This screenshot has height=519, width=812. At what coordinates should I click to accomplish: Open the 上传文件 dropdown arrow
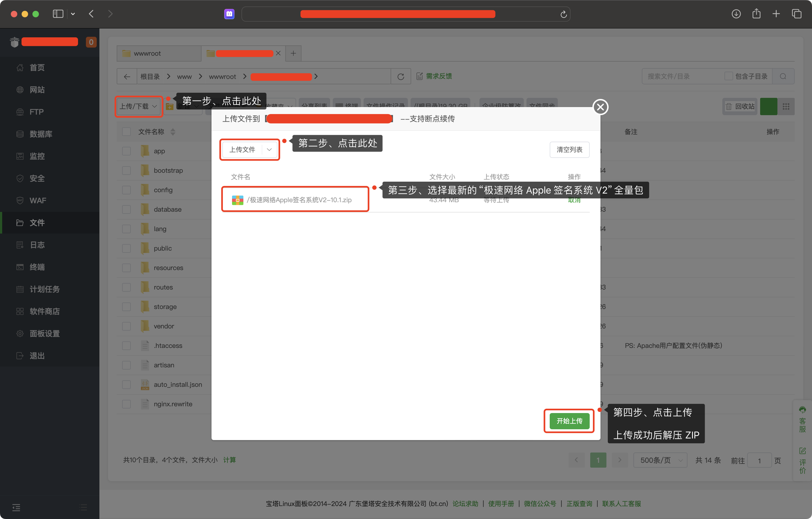coord(269,149)
